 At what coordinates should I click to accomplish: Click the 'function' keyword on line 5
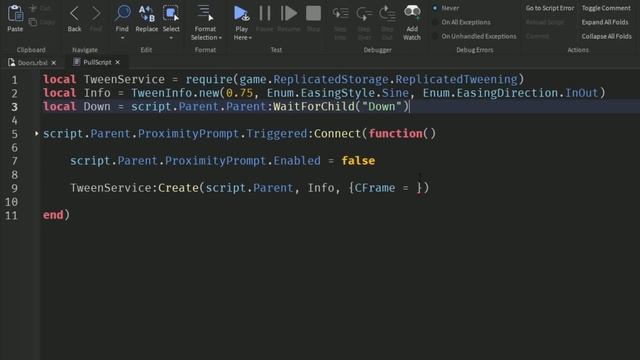point(396,133)
